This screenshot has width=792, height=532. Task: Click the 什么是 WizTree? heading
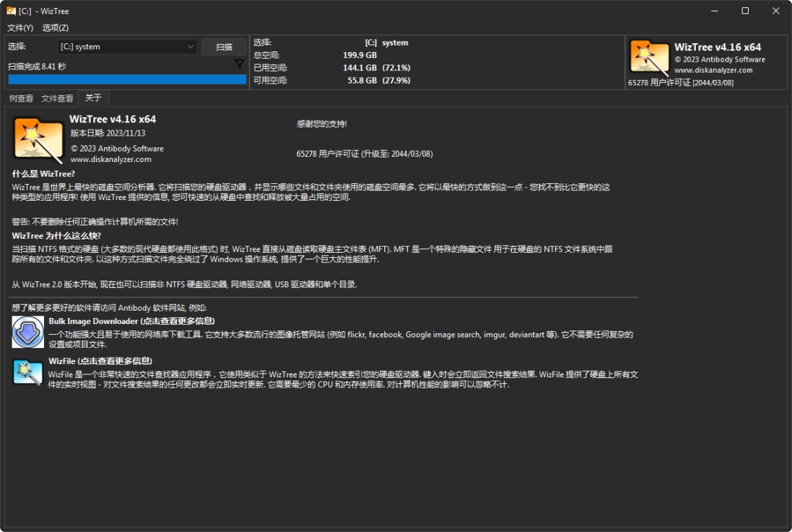click(43, 174)
